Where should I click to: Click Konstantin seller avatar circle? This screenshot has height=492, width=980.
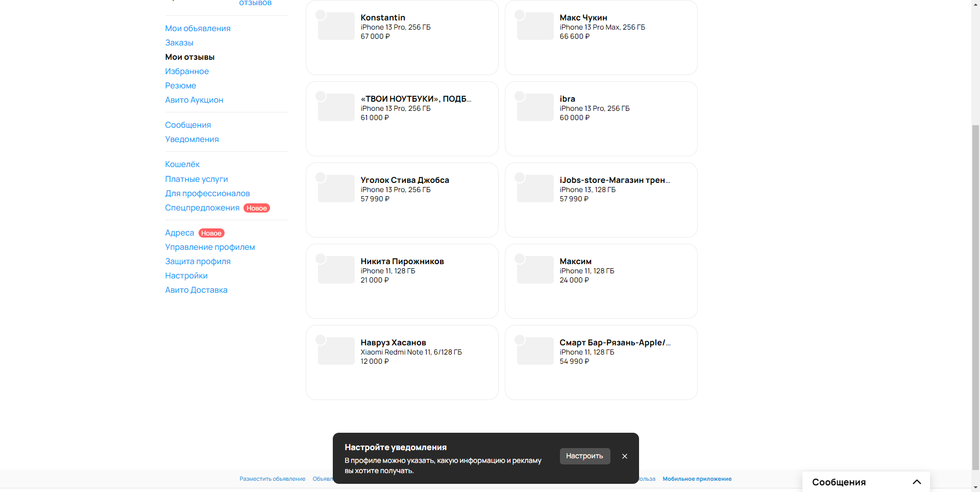coord(321,15)
